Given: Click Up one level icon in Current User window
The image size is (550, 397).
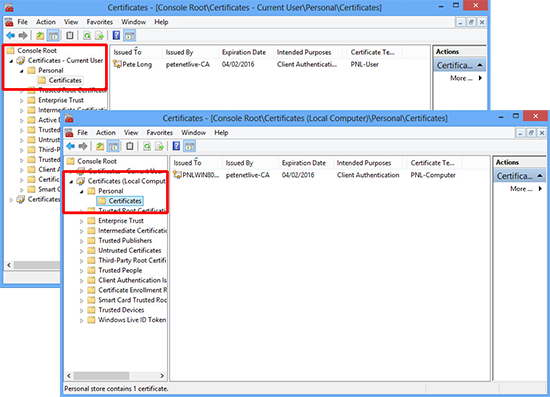Looking at the screenshot, I should (x=40, y=35).
